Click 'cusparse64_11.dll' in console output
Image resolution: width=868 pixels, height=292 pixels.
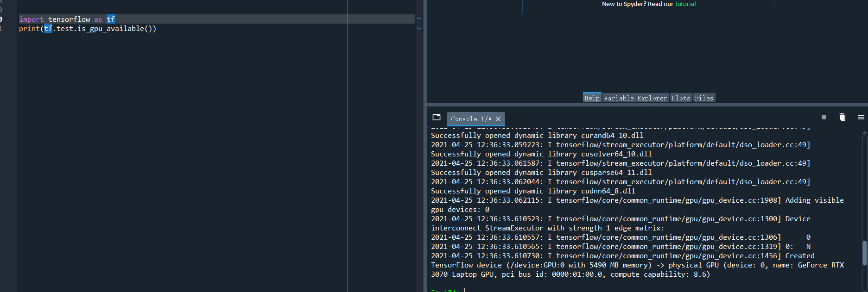tap(616, 172)
